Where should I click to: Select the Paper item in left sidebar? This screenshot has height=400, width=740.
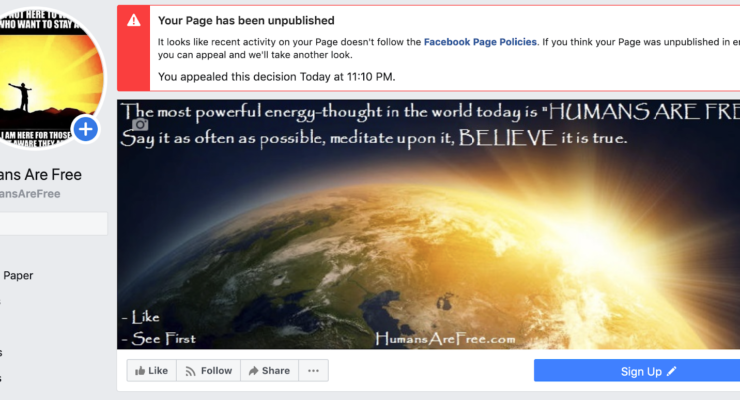coord(18,275)
